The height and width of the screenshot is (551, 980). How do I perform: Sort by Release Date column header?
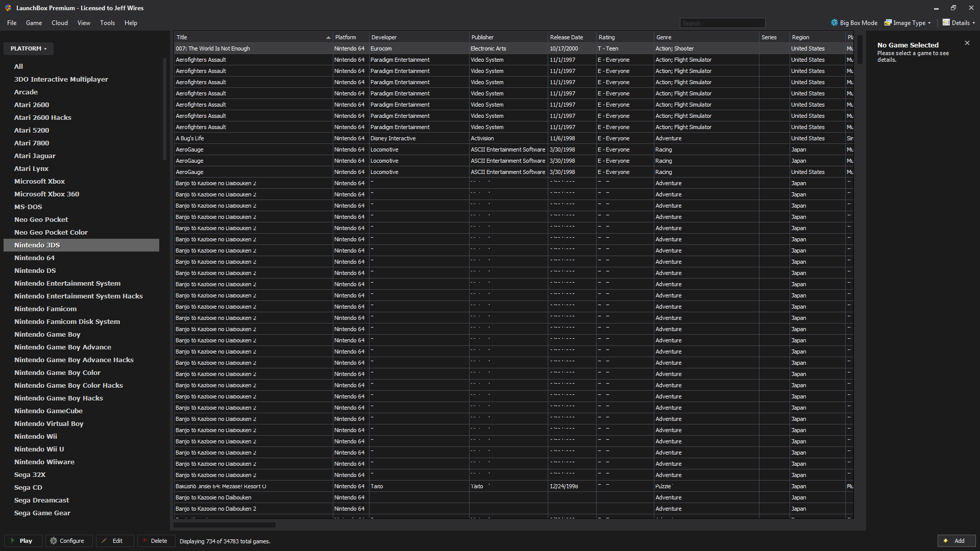[572, 37]
